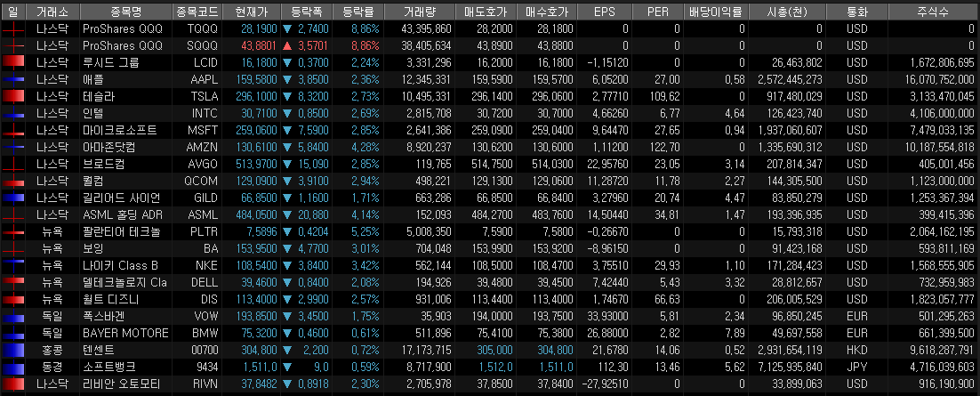Click BMW dividend yield 7,89

pos(735,333)
